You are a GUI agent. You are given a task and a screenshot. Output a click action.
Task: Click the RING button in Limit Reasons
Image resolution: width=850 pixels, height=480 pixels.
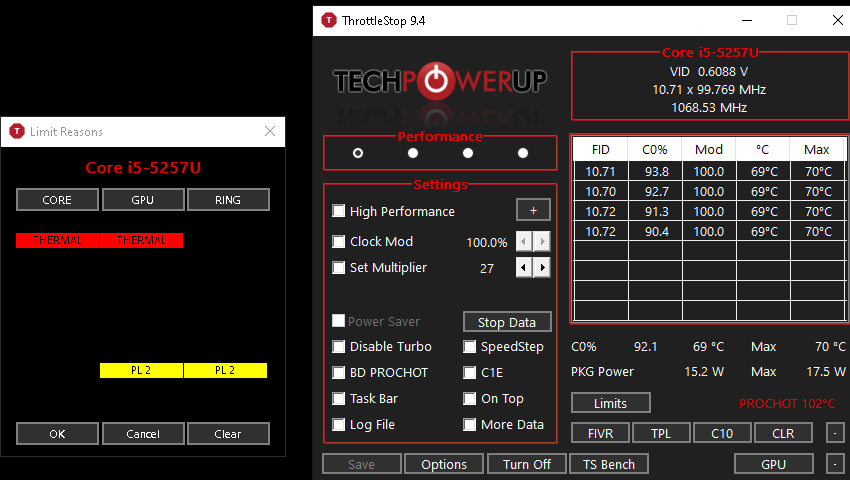228,200
